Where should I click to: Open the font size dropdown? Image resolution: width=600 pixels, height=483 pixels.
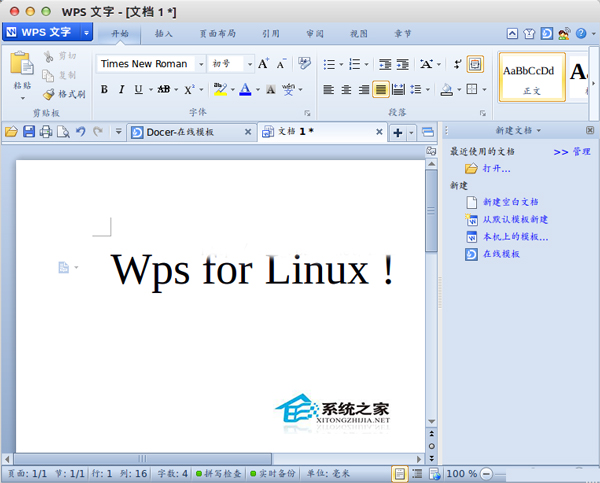pyautogui.click(x=250, y=64)
